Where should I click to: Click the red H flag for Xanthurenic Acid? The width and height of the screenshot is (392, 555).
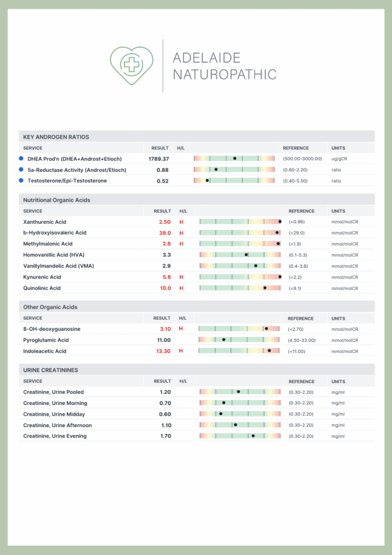[182, 222]
